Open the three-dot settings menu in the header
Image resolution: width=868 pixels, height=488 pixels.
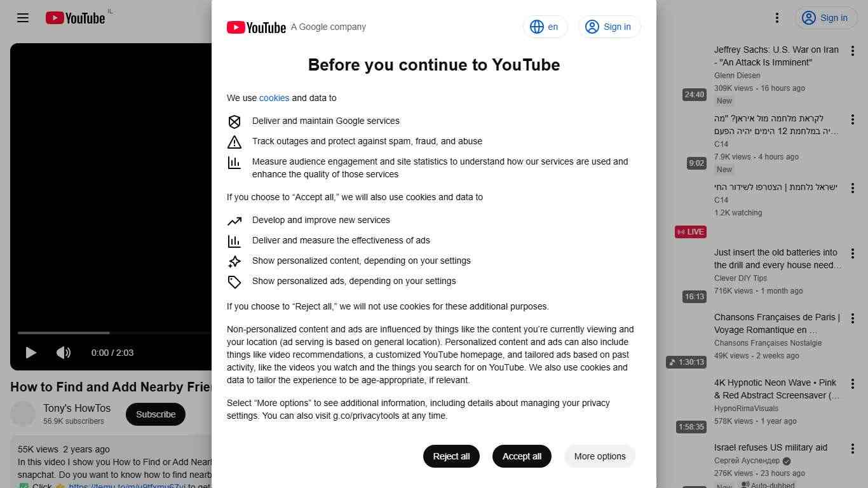point(776,18)
